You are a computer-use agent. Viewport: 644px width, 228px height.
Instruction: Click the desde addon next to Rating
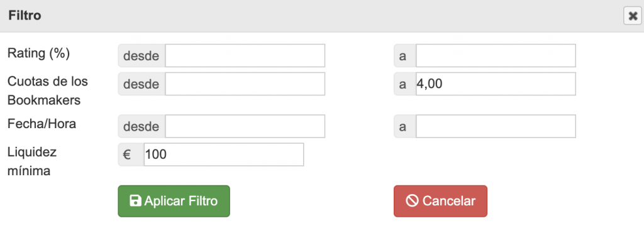click(x=142, y=56)
